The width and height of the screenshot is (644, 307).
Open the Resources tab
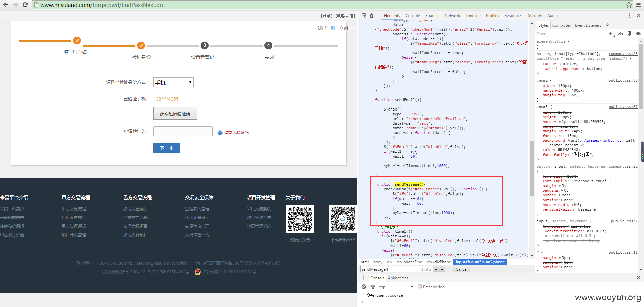[513, 16]
